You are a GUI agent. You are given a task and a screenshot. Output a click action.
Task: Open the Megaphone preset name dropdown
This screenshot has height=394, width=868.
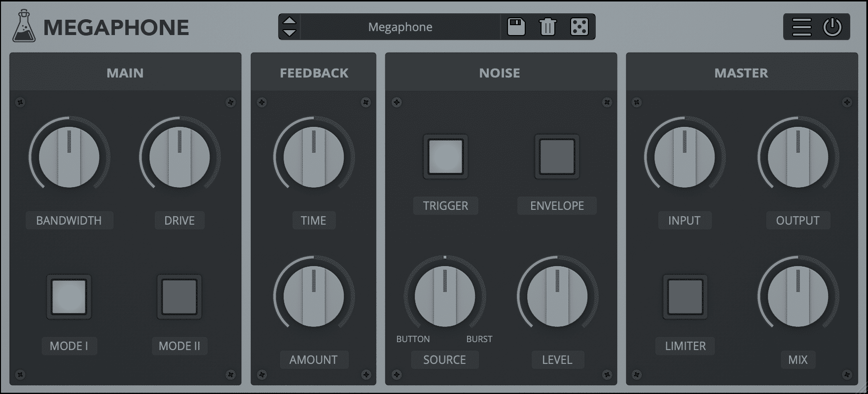click(x=400, y=27)
